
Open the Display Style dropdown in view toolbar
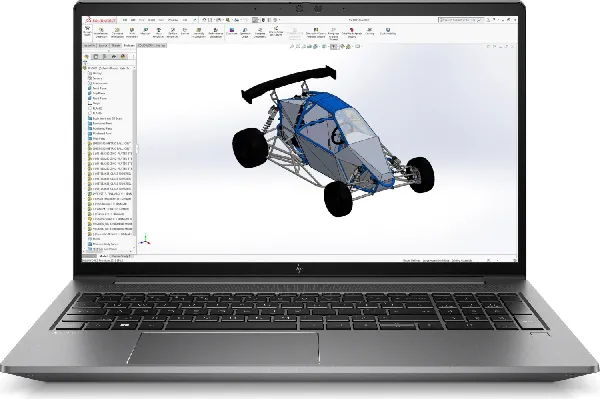(x=324, y=46)
